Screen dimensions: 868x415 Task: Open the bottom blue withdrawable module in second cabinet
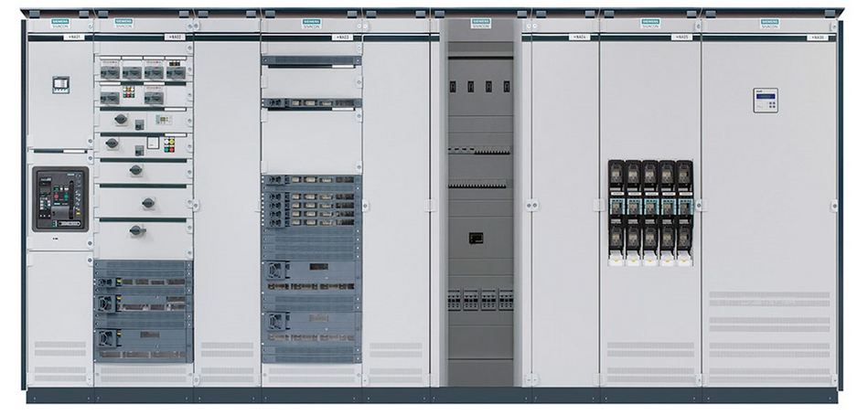click(142, 337)
